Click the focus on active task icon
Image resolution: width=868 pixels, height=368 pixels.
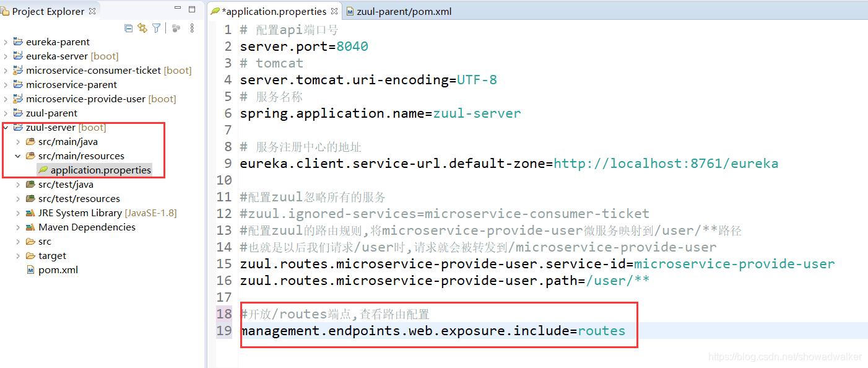pyautogui.click(x=176, y=28)
